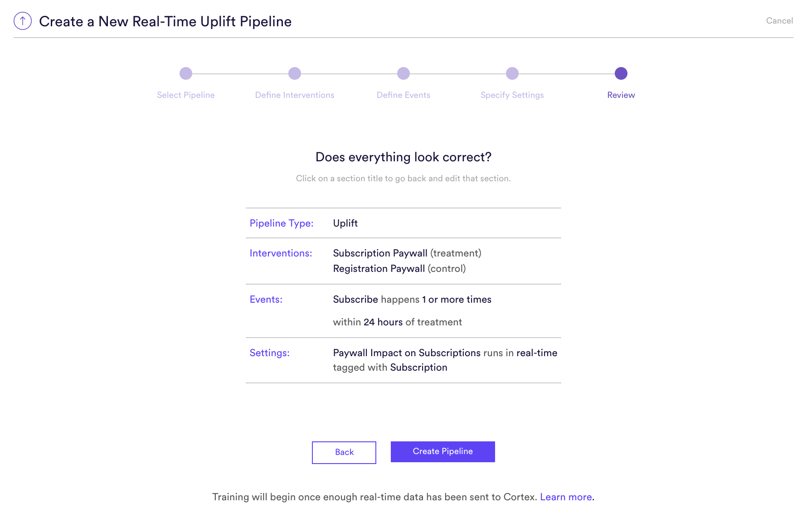Screen dimensions: 807x532
Task: Click the Define Events step circle
Action: pyautogui.click(x=403, y=73)
